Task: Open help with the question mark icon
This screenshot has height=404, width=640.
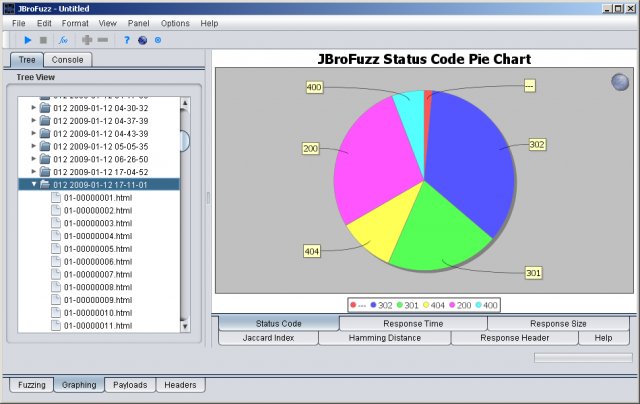Action: pos(127,40)
